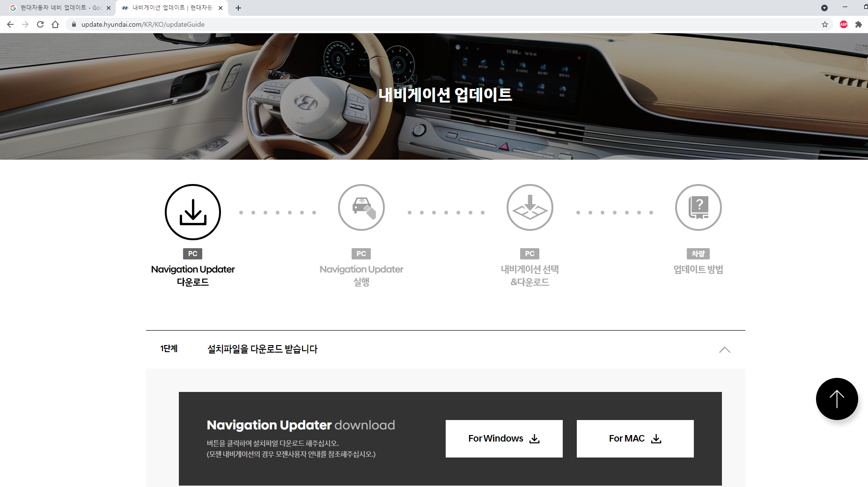Reload the page with refresh icon
Screen dimensions: 868x487
tap(40, 24)
